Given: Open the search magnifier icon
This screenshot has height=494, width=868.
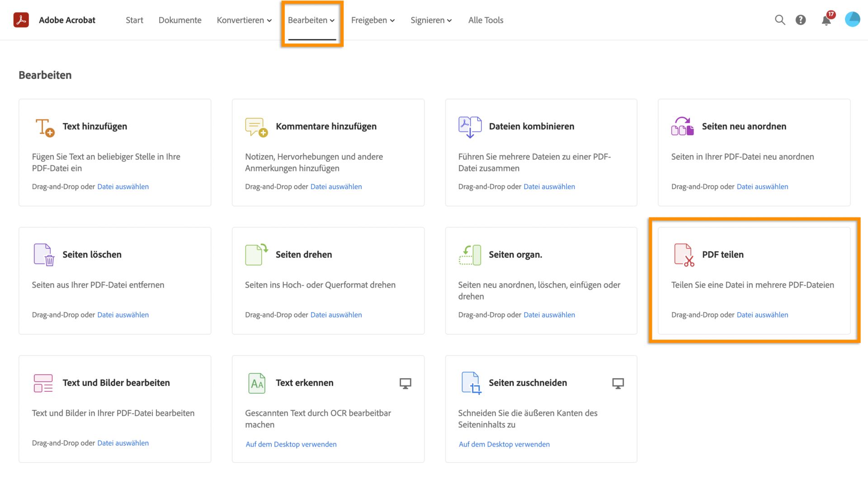Looking at the screenshot, I should coord(780,20).
